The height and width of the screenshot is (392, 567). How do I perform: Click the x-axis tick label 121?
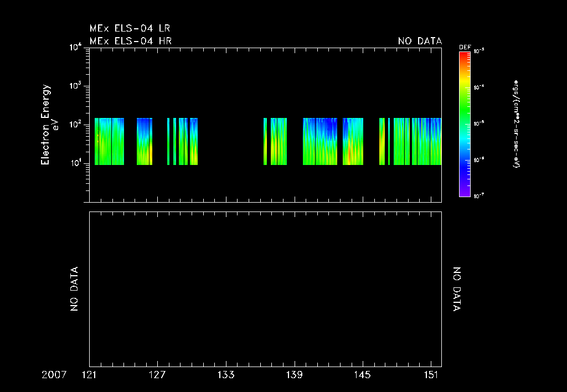coord(89,375)
